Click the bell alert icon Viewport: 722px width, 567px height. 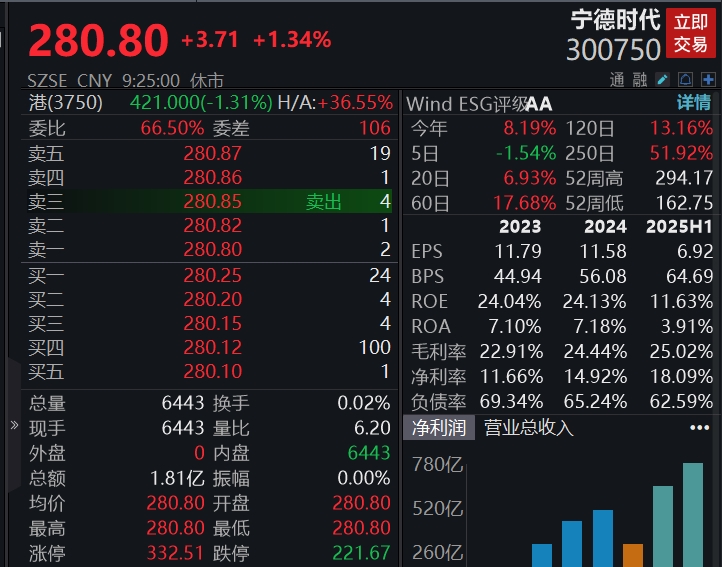[685, 80]
